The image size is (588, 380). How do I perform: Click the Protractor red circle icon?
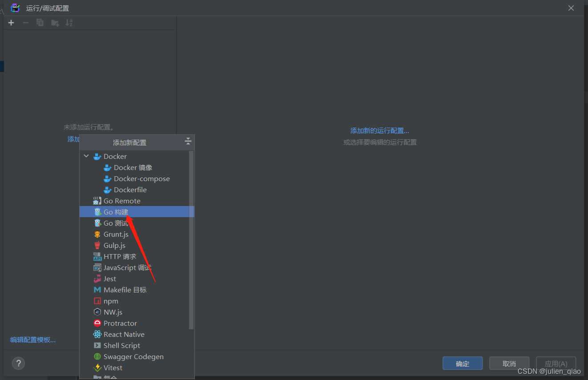click(x=97, y=323)
